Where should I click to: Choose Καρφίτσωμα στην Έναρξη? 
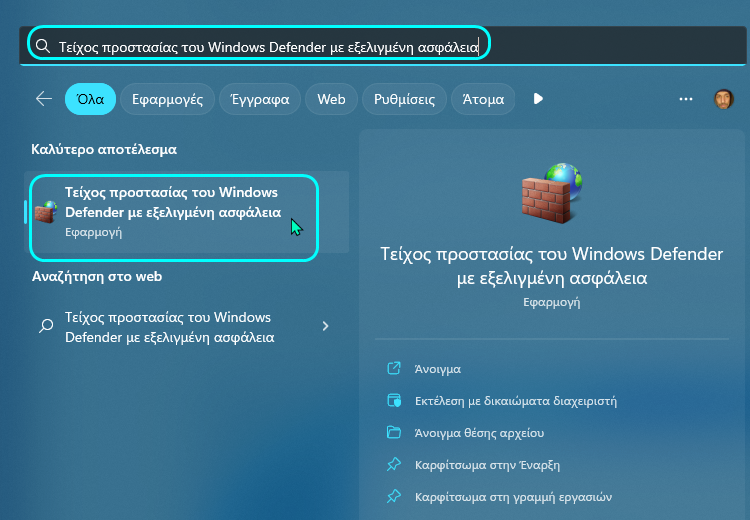[487, 465]
